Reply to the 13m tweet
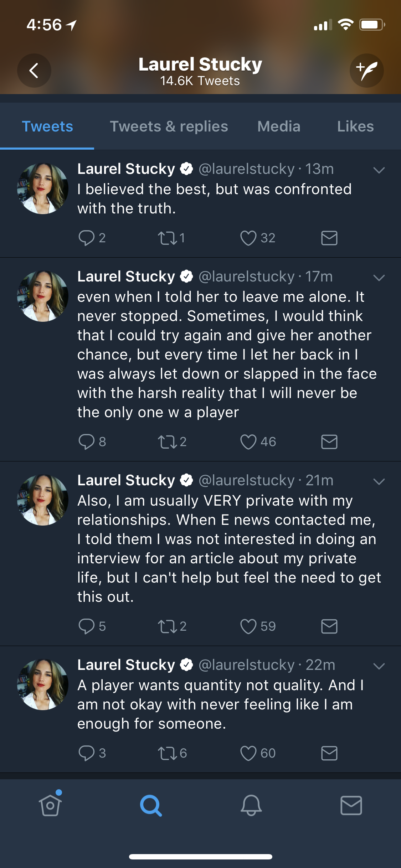Image resolution: width=401 pixels, height=868 pixels. tap(86, 238)
